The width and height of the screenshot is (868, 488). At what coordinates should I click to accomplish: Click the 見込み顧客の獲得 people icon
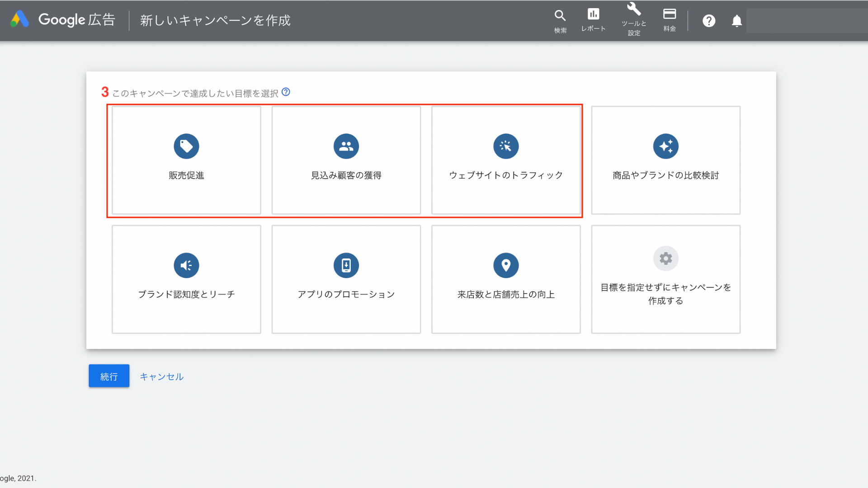346,146
